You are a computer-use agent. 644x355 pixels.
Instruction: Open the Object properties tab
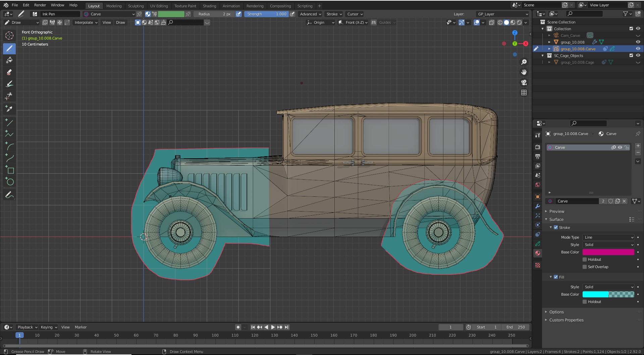tap(538, 197)
